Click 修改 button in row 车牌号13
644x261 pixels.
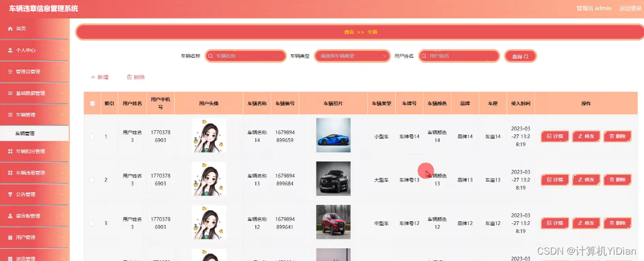(x=586, y=180)
